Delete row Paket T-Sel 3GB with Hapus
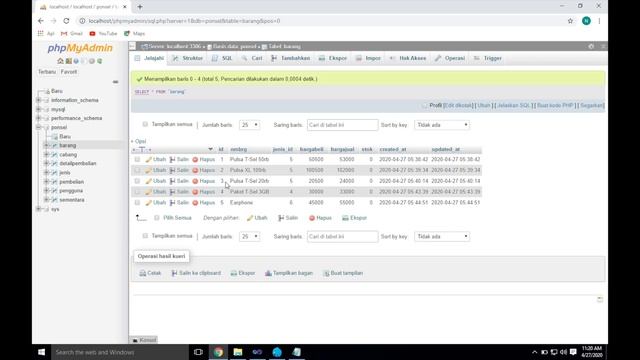 [x=204, y=192]
